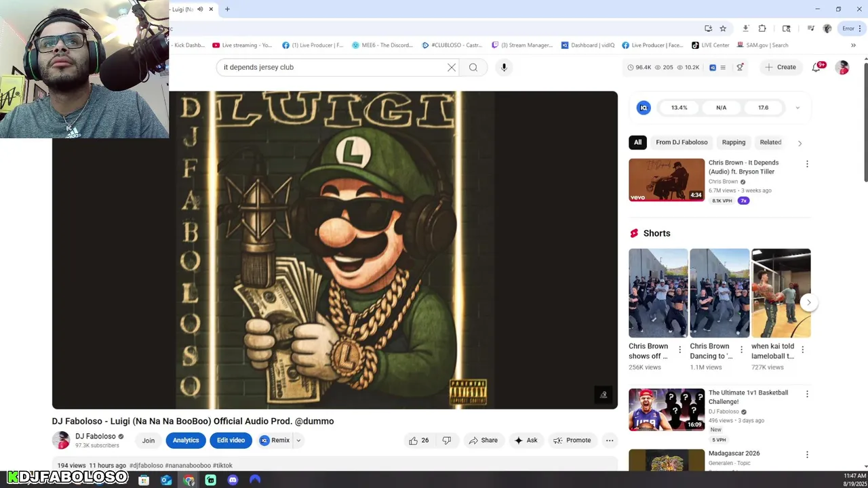Screen dimensions: 868x488
Task: Click the Remix button
Action: pyautogui.click(x=275, y=441)
